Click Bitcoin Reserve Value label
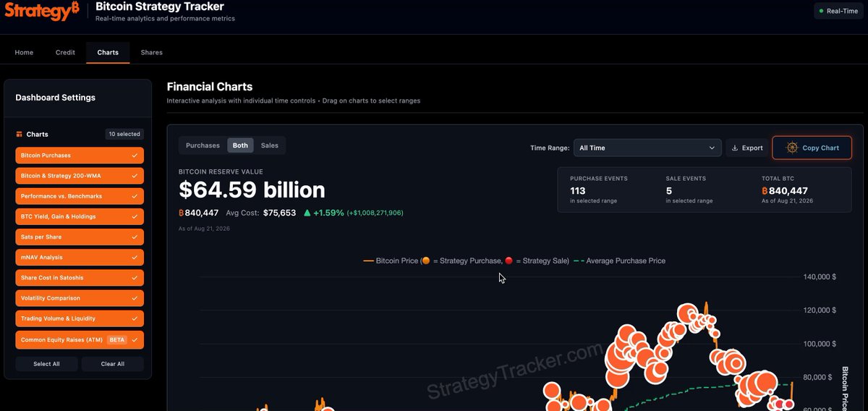Screen dimensions: 868x411 click(x=221, y=171)
